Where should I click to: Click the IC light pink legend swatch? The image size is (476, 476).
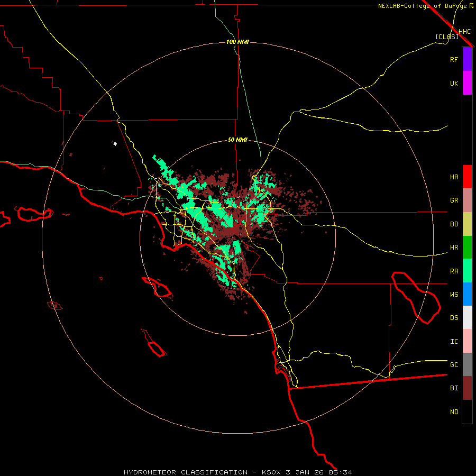click(x=467, y=341)
